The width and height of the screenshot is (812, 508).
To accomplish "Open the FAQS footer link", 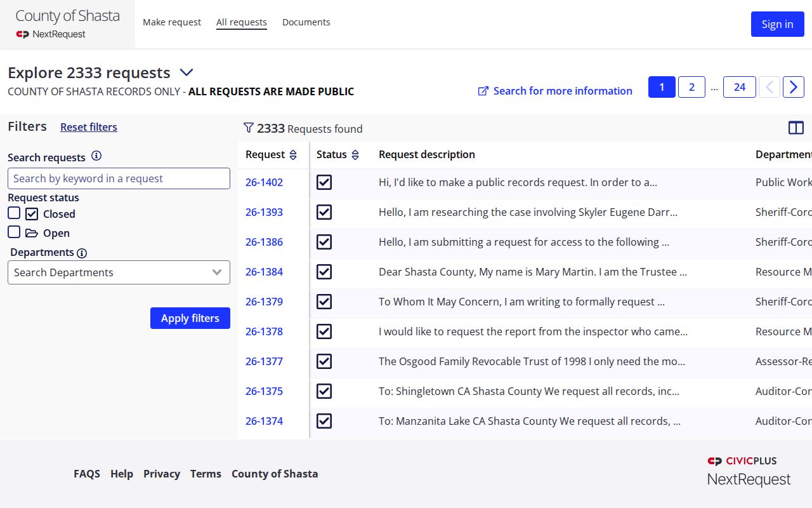I will coord(87,474).
